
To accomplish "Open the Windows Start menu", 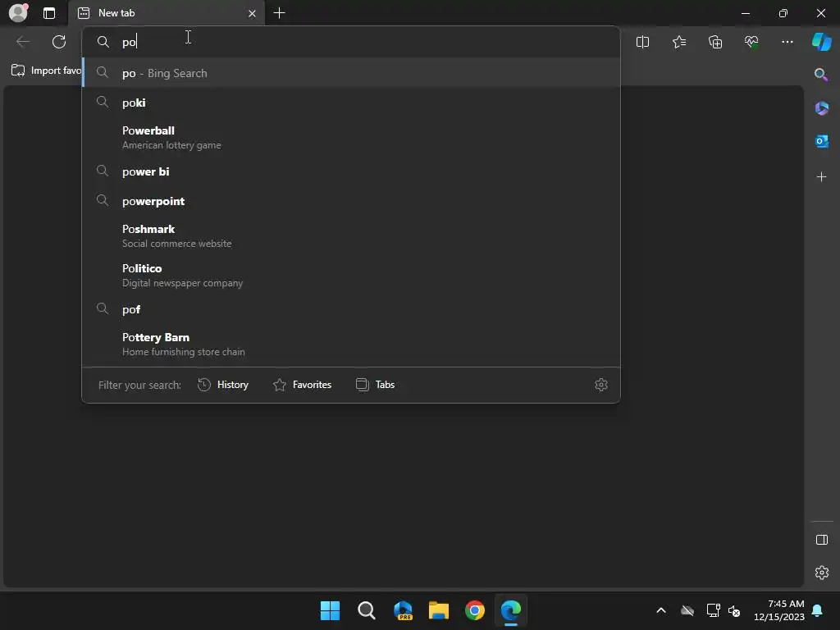I will coord(330,610).
